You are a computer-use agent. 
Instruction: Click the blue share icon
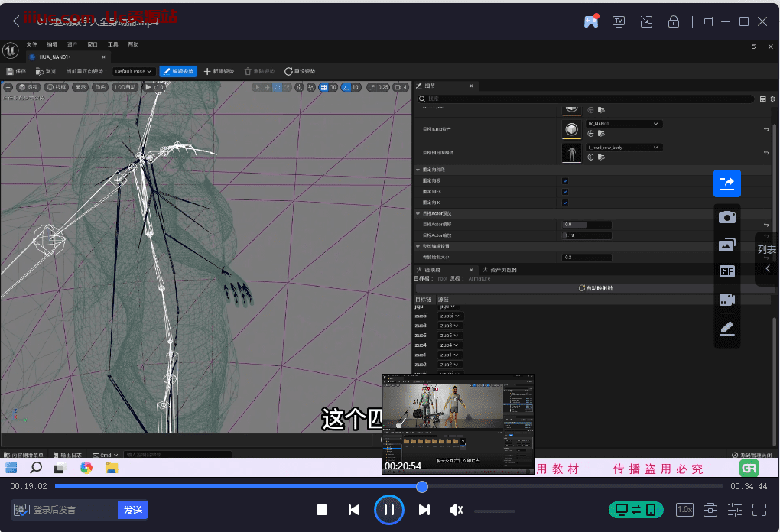point(726,183)
